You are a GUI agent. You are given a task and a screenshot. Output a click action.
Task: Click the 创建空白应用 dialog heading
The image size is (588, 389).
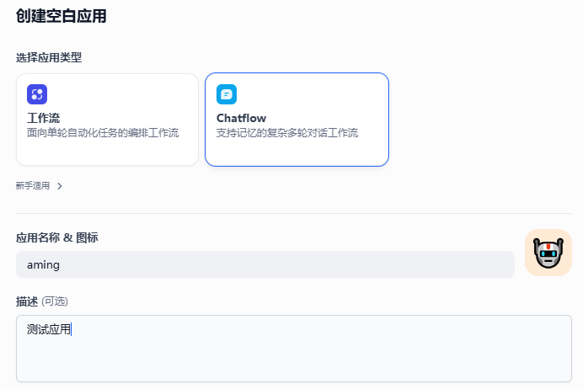click(61, 16)
